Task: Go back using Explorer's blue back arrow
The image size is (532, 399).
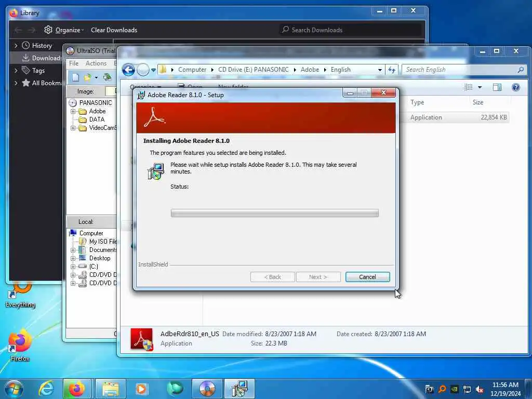Action: point(129,70)
